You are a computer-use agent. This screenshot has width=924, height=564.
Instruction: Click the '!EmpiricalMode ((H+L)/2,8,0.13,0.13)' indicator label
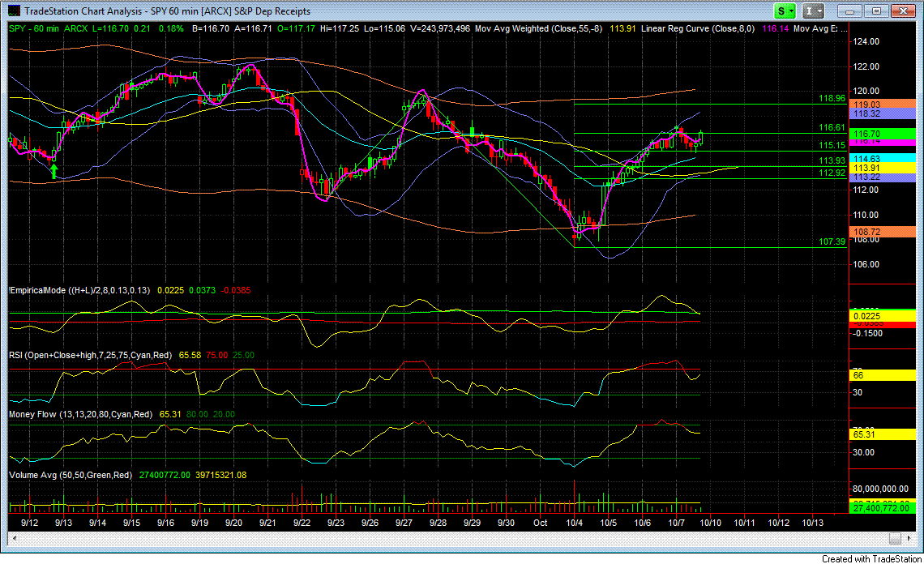point(79,290)
